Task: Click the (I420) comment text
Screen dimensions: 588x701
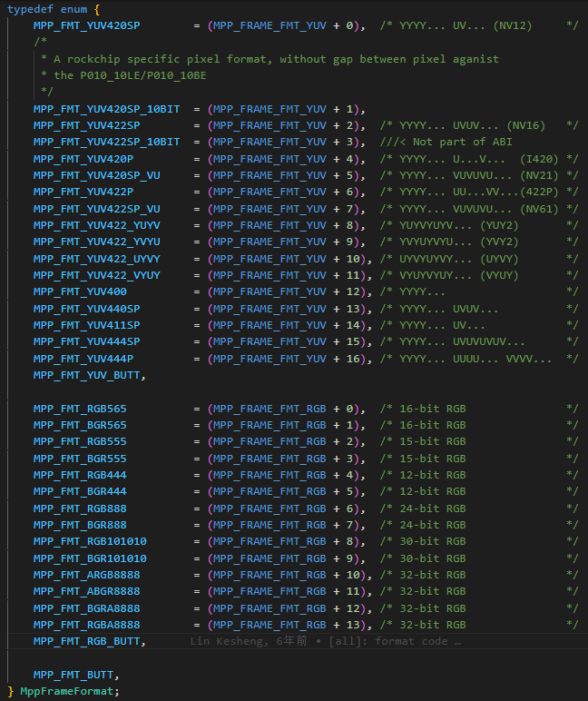Action: click(539, 159)
